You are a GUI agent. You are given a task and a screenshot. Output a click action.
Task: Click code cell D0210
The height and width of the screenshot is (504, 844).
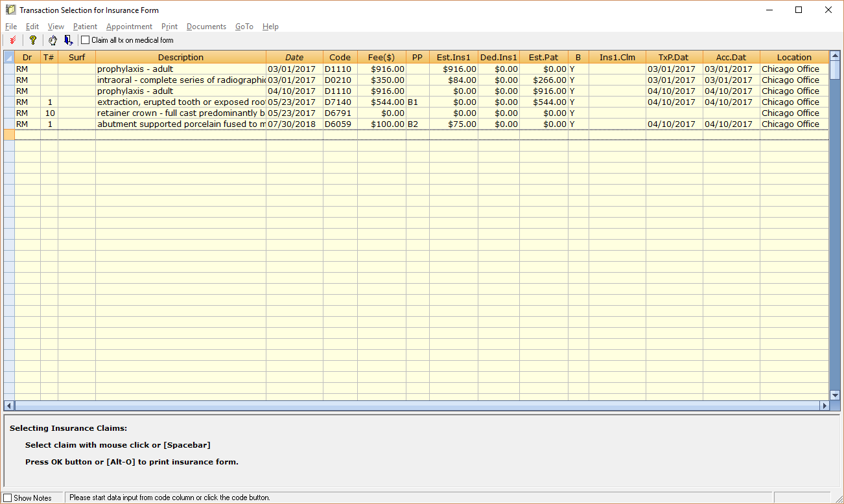340,80
